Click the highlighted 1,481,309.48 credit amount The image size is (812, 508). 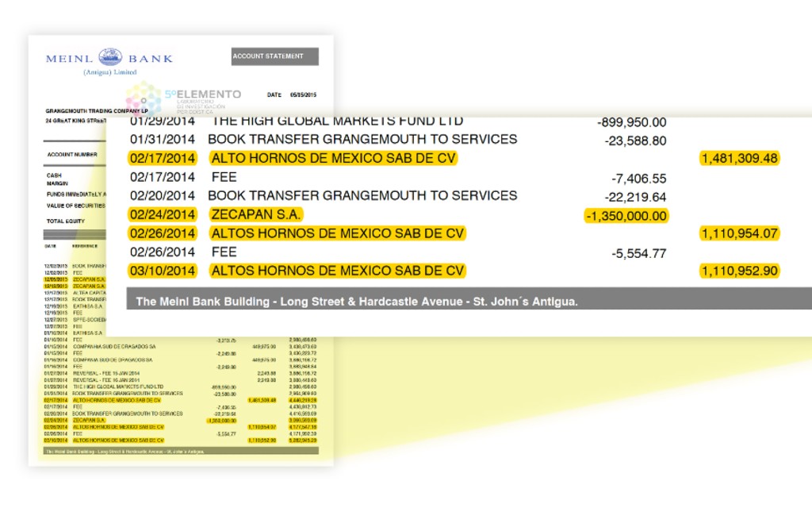[x=739, y=158]
